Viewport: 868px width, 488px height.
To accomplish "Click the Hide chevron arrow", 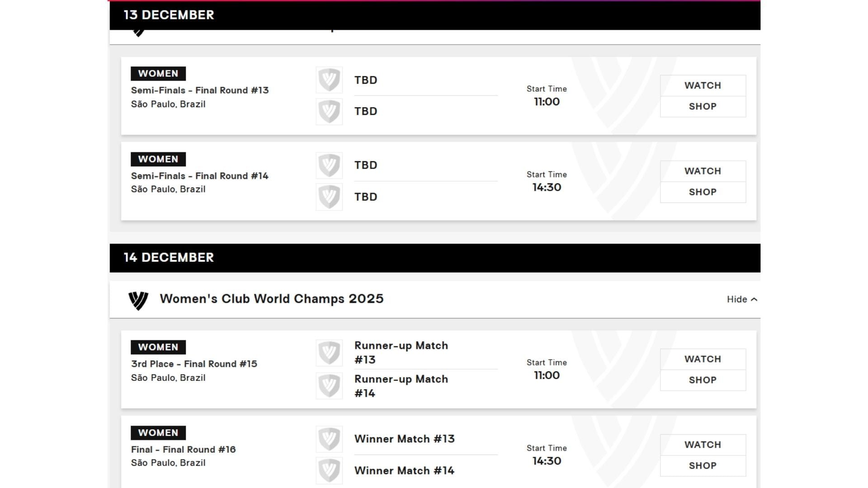I will [x=754, y=299].
